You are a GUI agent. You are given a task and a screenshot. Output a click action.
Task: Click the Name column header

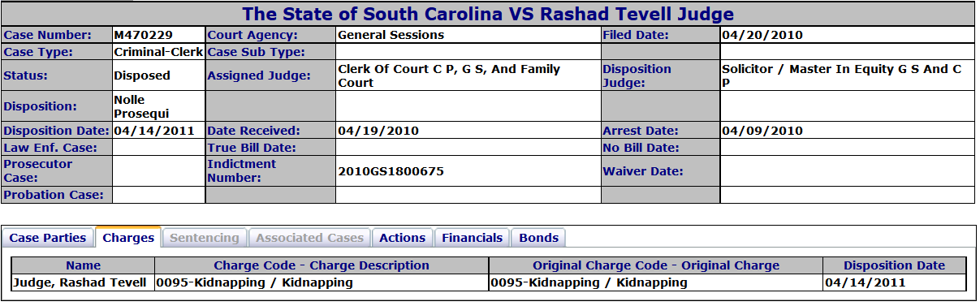(84, 265)
